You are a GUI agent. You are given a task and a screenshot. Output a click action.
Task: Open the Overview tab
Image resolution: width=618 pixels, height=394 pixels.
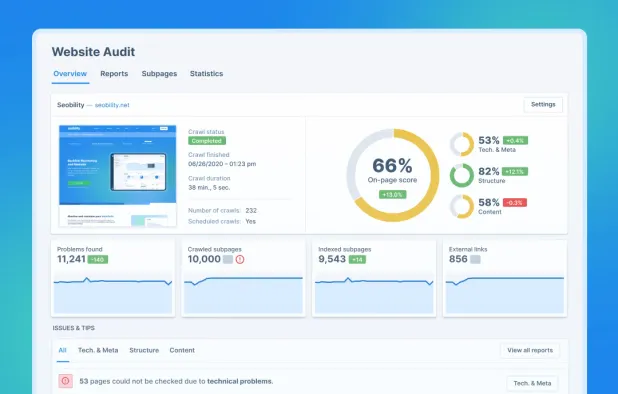70,74
